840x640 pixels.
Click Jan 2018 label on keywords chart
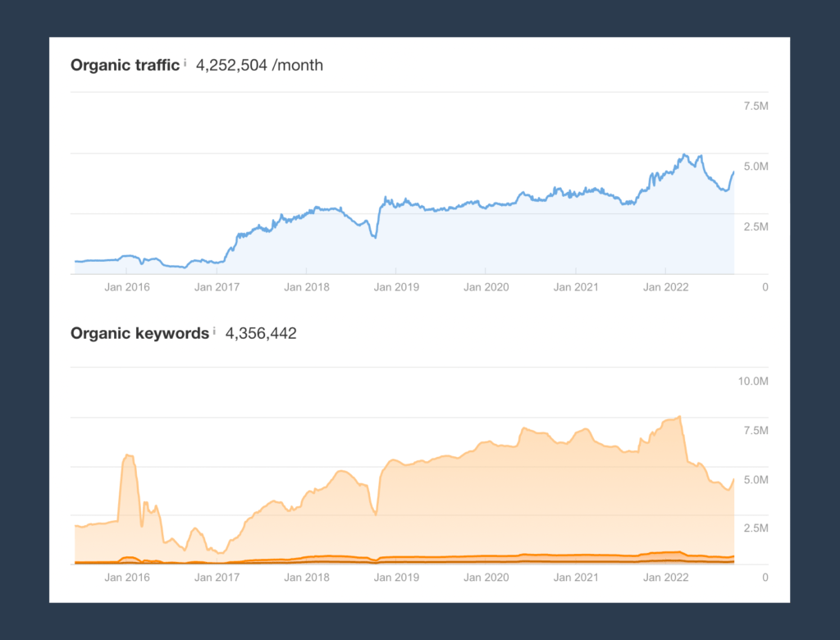pyautogui.click(x=307, y=578)
